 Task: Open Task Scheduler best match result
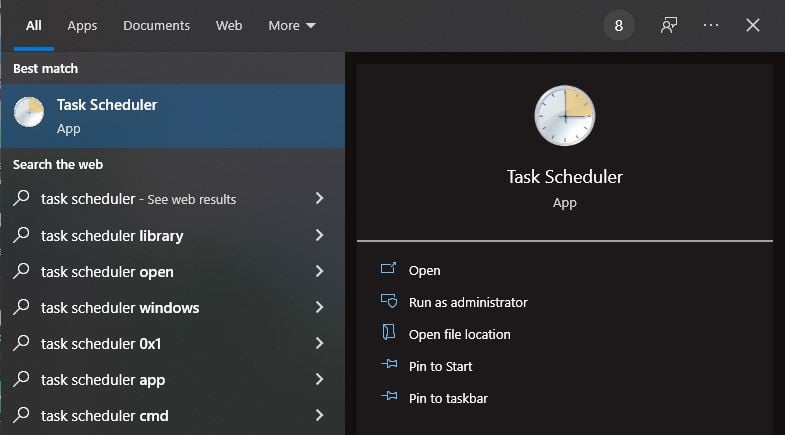[x=173, y=116]
